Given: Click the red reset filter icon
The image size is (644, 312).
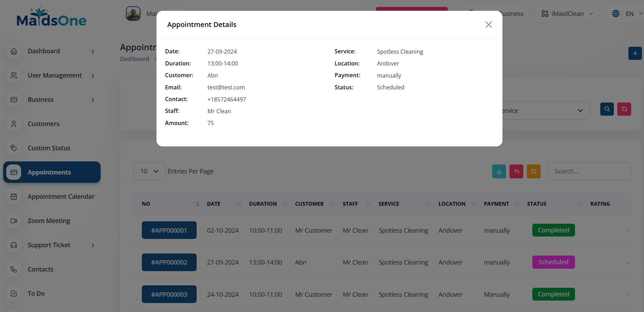Looking at the screenshot, I should point(624,109).
